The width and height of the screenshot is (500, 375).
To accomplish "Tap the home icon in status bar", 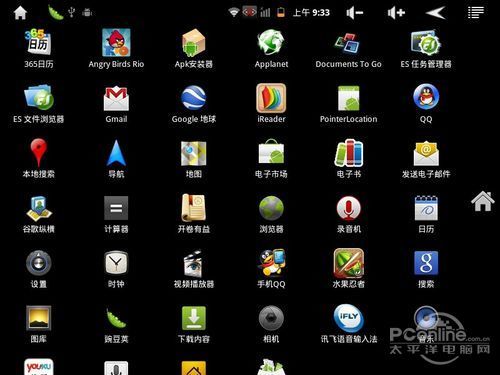I will (20, 13).
